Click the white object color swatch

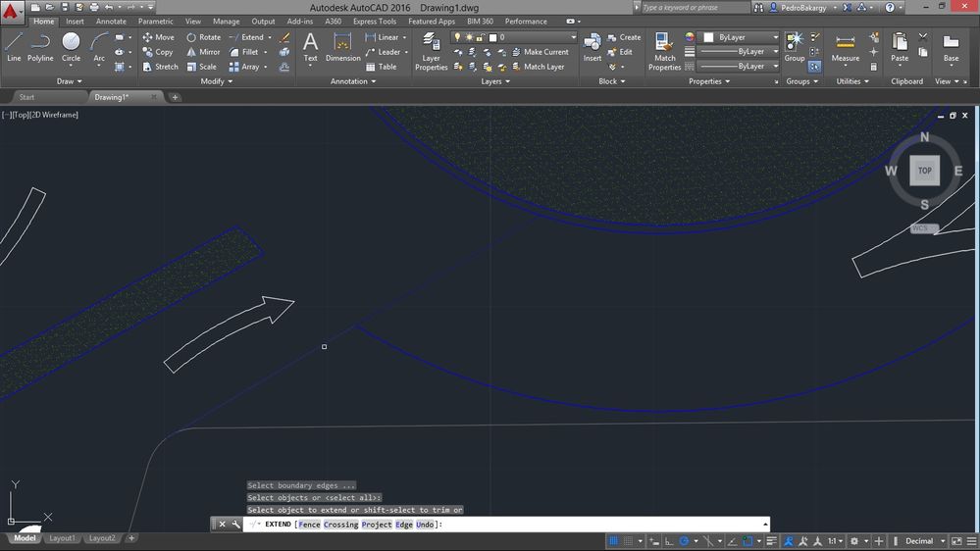(x=708, y=37)
